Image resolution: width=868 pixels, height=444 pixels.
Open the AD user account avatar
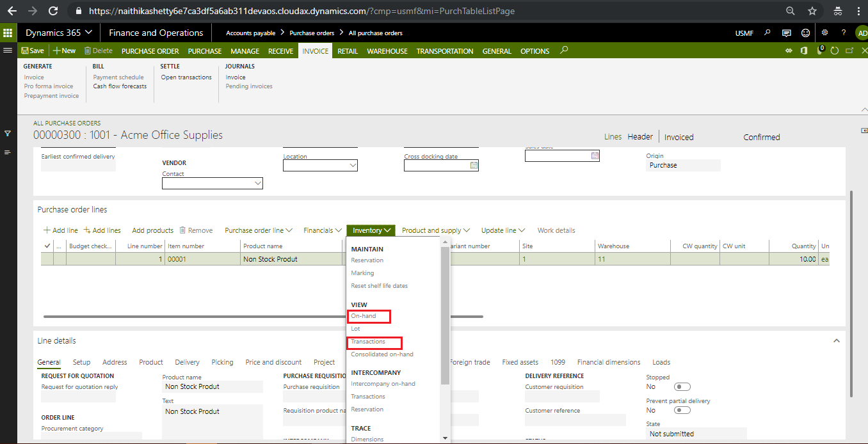point(862,33)
